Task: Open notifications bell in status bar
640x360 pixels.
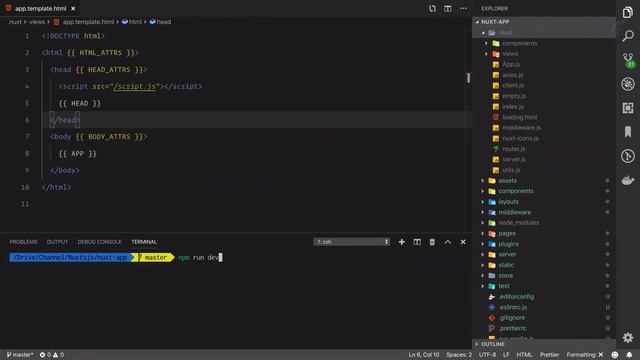Action: (629, 355)
